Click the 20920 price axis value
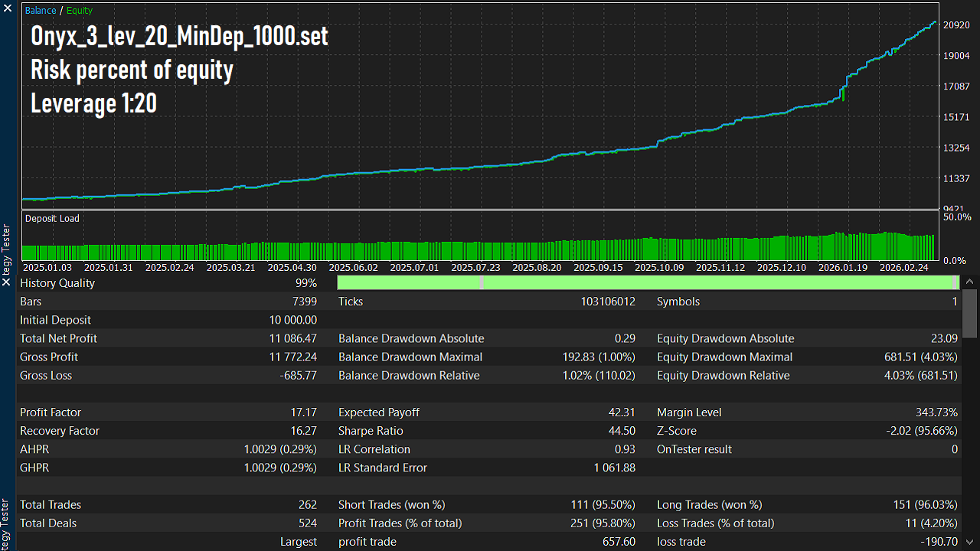This screenshot has width=980, height=551. 956,25
